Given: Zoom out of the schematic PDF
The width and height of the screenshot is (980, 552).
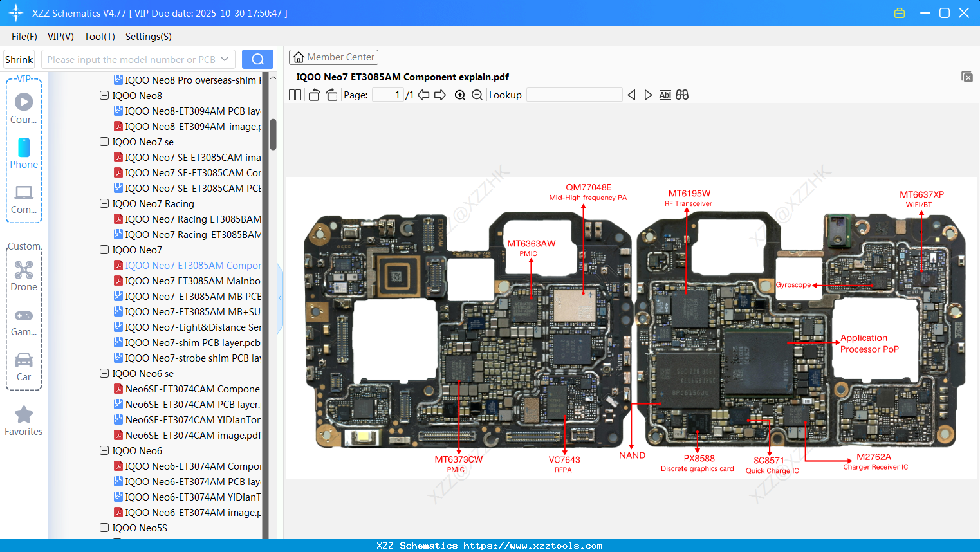Looking at the screenshot, I should pos(476,95).
